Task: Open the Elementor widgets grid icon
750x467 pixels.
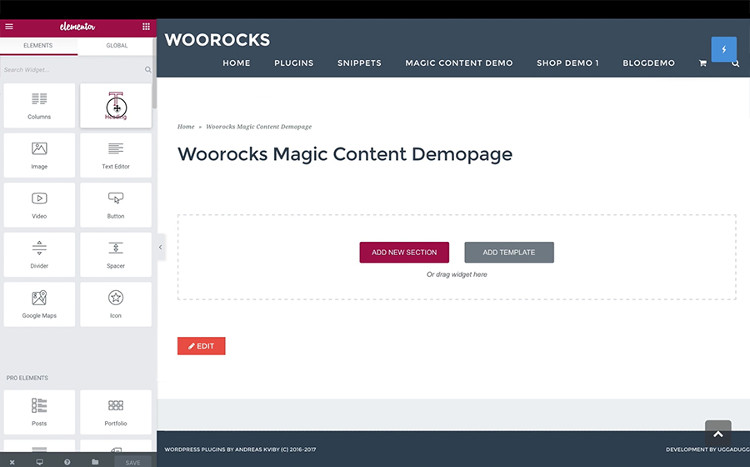Action: coord(146,27)
